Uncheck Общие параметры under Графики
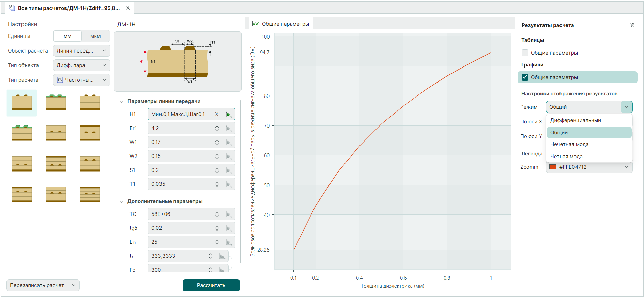The image size is (644, 297). tap(525, 77)
